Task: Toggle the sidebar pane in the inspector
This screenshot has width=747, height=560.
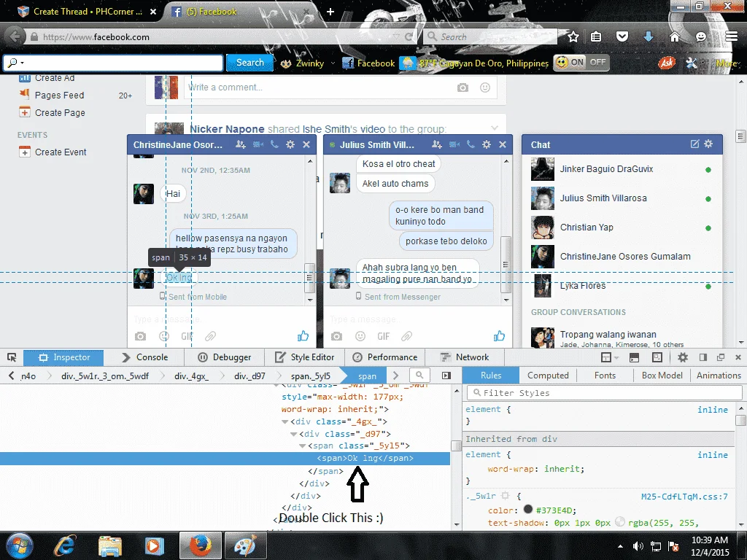Action: pyautogui.click(x=446, y=376)
